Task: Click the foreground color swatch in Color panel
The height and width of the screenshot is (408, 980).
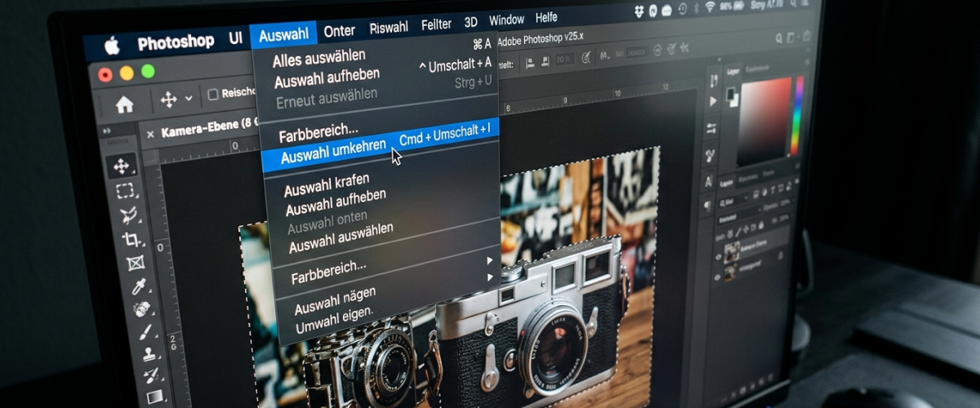Action: 732,93
